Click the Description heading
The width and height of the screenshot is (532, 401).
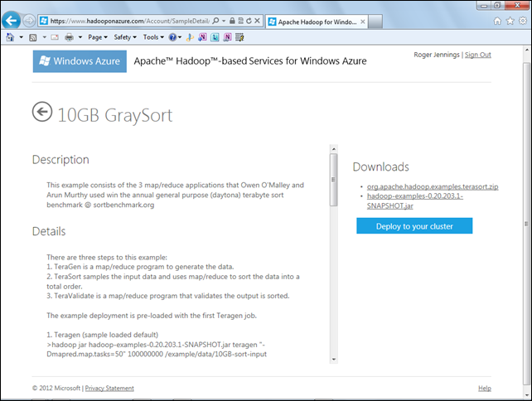[60, 159]
